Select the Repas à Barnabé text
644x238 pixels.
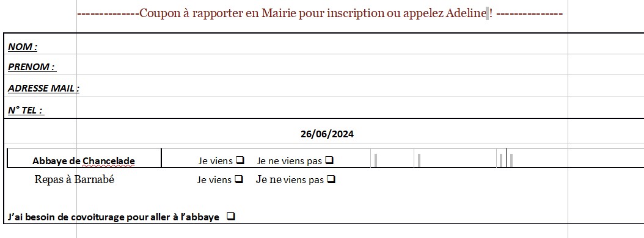point(74,179)
